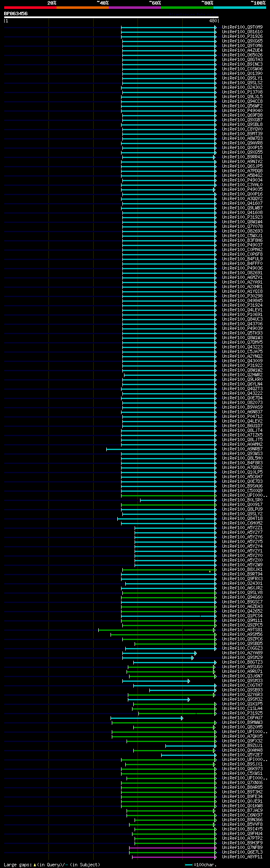This screenshot has height=868, width=270.
Task: Select label UniRef100_B9GSC7
Action: coord(242,602)
